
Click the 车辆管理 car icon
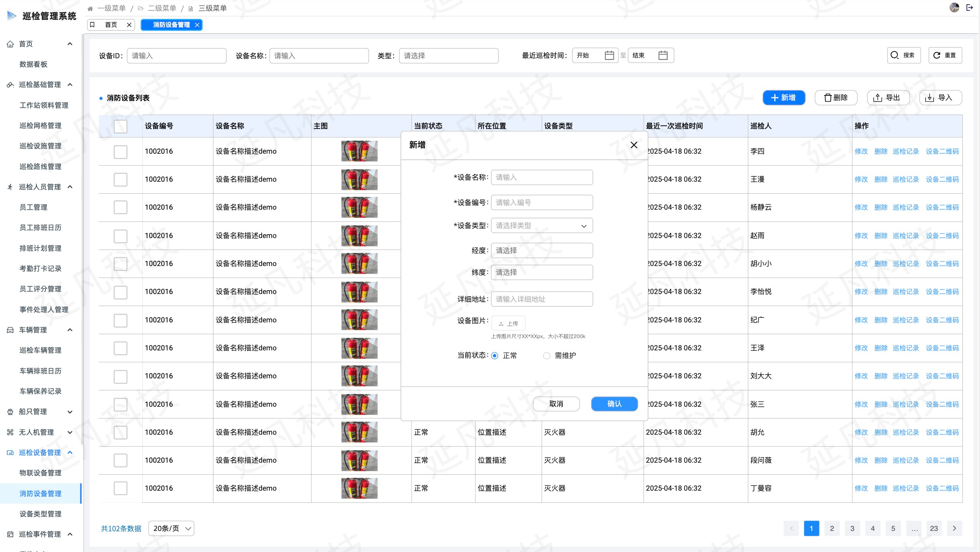[10, 330]
